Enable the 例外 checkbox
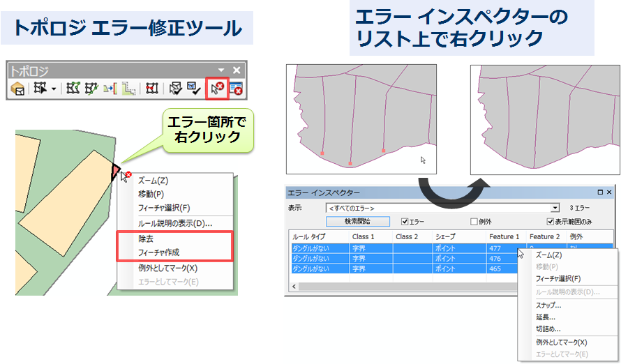Viewport: 621px width, 364px height. [474, 222]
